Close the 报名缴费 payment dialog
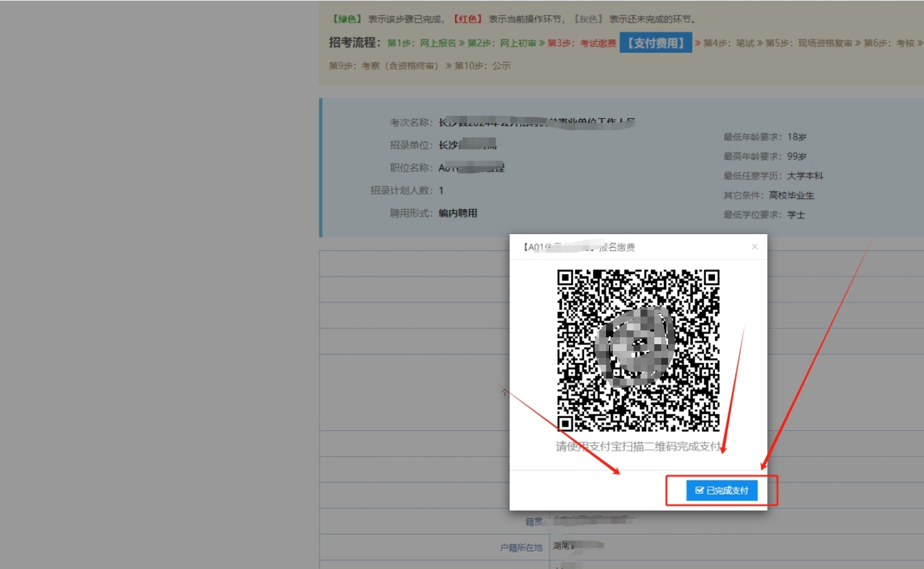Image resolution: width=924 pixels, height=569 pixels. (x=755, y=247)
